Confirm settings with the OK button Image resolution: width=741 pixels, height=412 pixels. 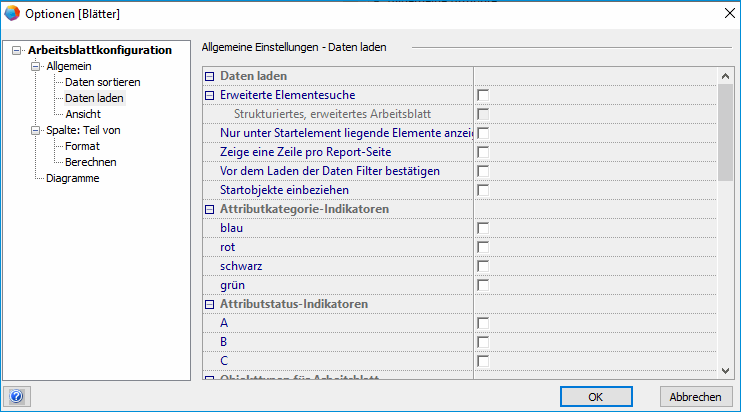595,396
